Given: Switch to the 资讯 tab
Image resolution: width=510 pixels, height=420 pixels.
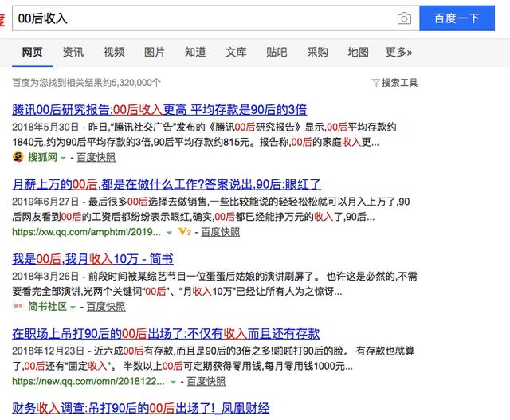Looking at the screenshot, I should point(73,52).
